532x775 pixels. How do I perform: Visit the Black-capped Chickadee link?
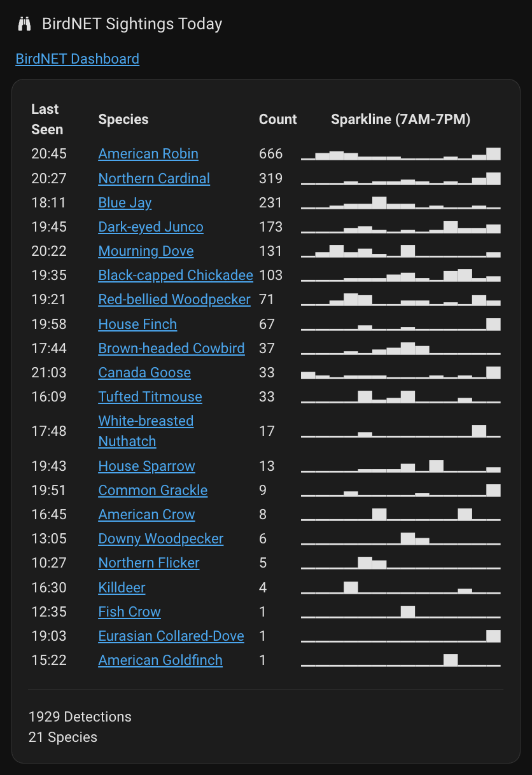point(176,276)
